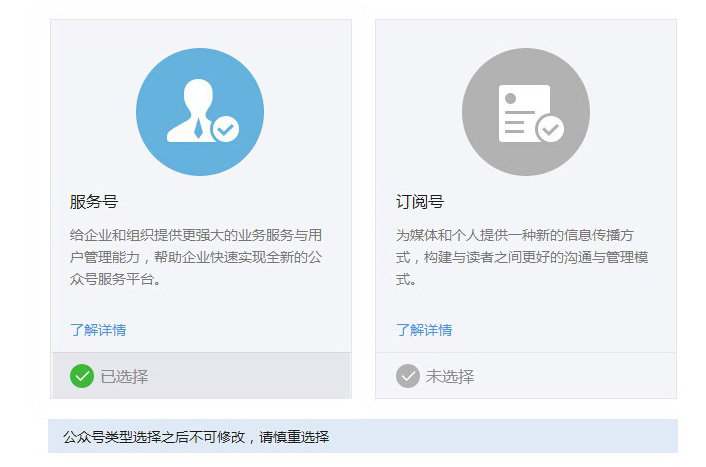Open 了解详情 link under 服务号
The height and width of the screenshot is (467, 706).
point(98,330)
